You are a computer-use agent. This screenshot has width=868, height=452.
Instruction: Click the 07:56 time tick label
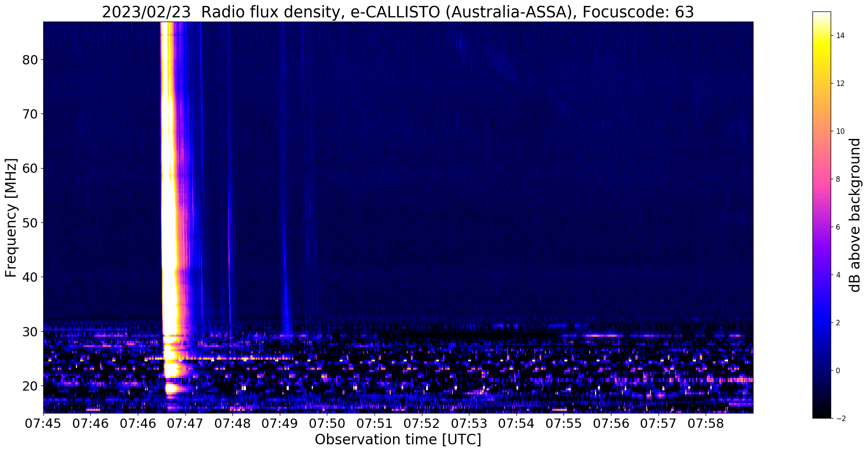(x=611, y=424)
